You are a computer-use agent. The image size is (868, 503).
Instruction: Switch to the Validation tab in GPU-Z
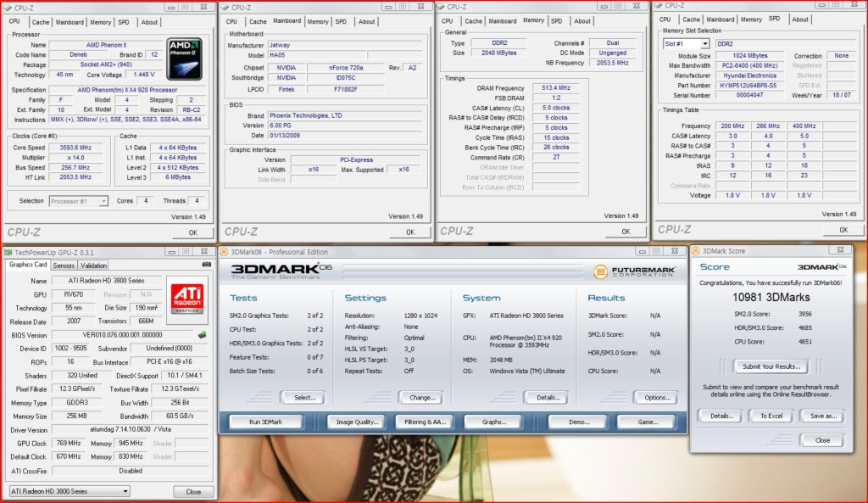(x=93, y=265)
